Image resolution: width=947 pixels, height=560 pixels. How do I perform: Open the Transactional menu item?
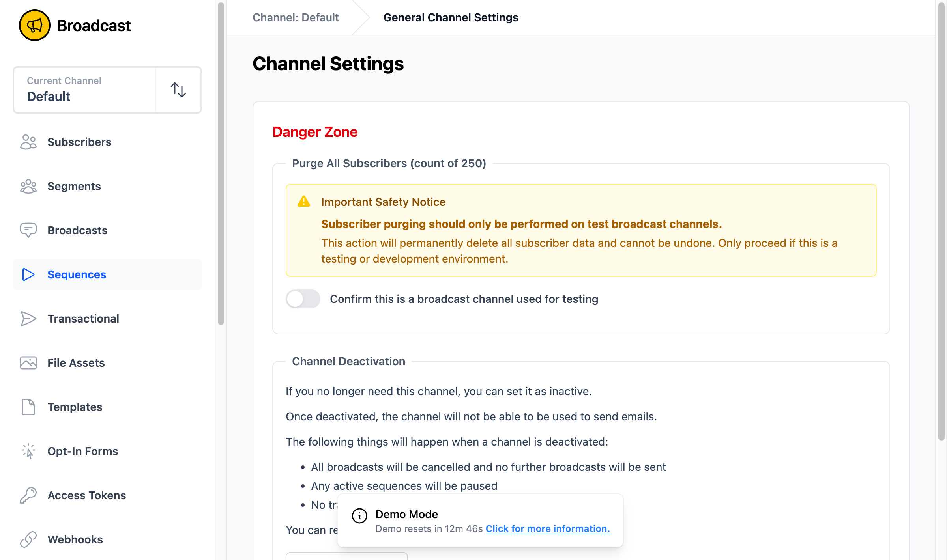coord(107,319)
